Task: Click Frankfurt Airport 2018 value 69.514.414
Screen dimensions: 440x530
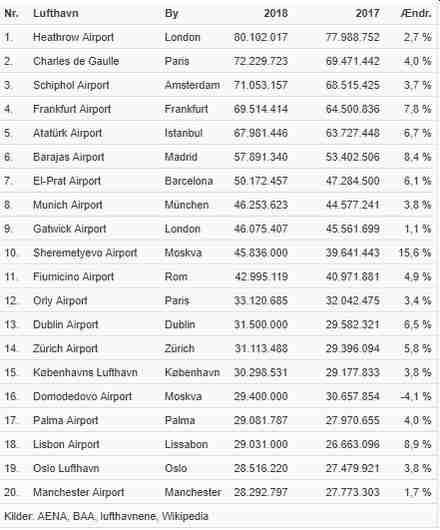Action: click(x=261, y=109)
